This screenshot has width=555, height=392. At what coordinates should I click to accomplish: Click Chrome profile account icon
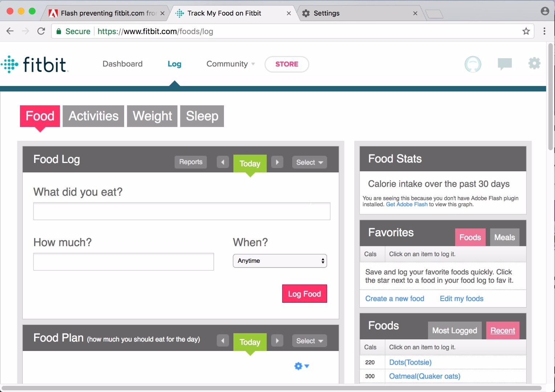(x=544, y=11)
